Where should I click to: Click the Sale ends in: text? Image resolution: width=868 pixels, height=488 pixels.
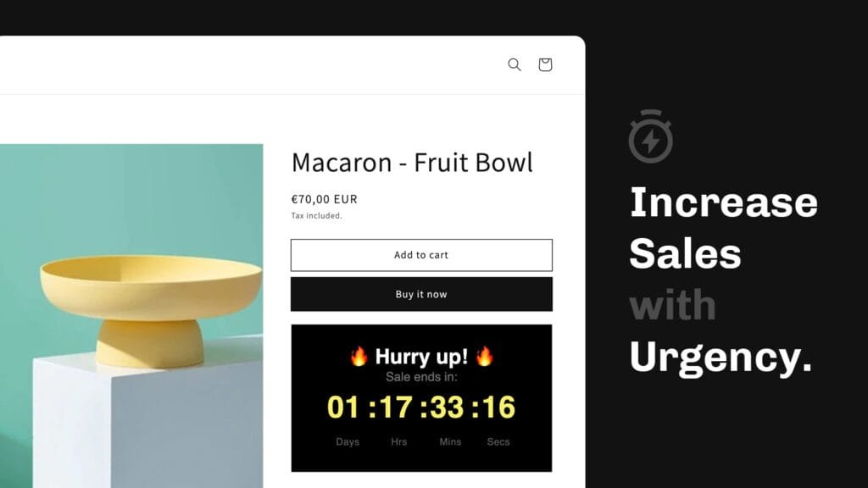[421, 375]
